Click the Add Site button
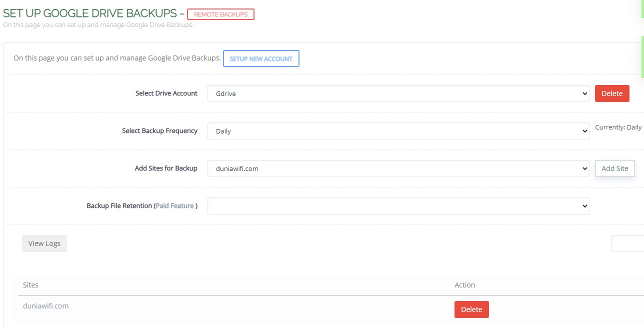The height and width of the screenshot is (327, 644). [614, 168]
